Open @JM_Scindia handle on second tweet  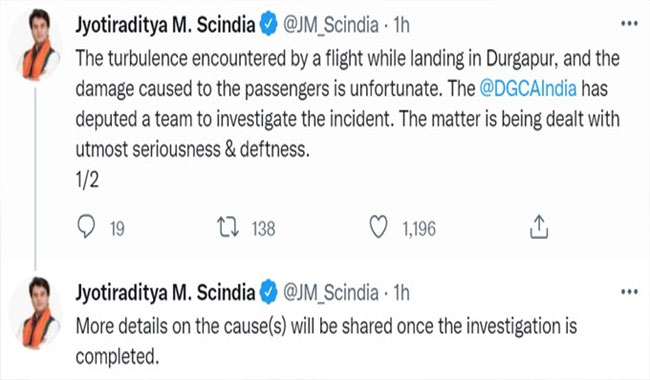(x=331, y=293)
